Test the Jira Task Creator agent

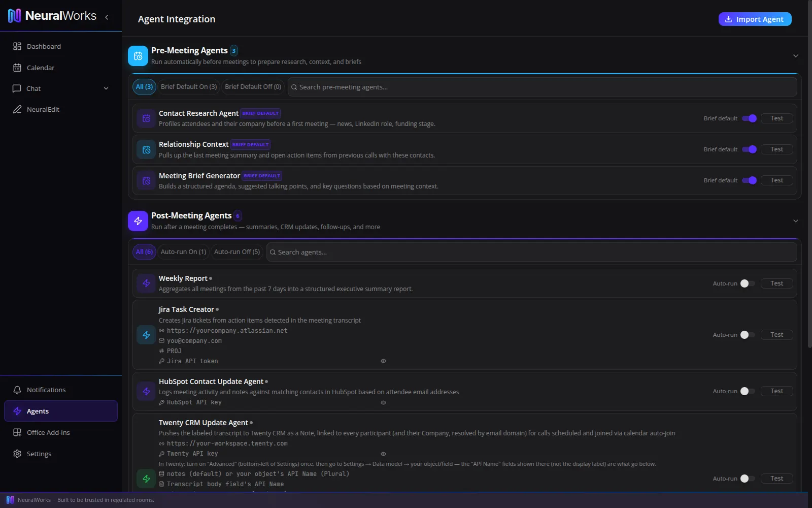(776, 335)
